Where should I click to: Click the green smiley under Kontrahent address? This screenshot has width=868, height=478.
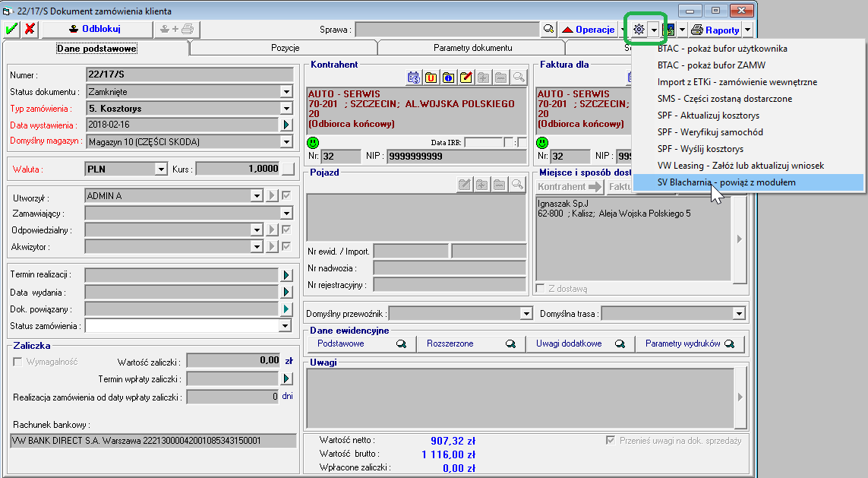[x=314, y=142]
